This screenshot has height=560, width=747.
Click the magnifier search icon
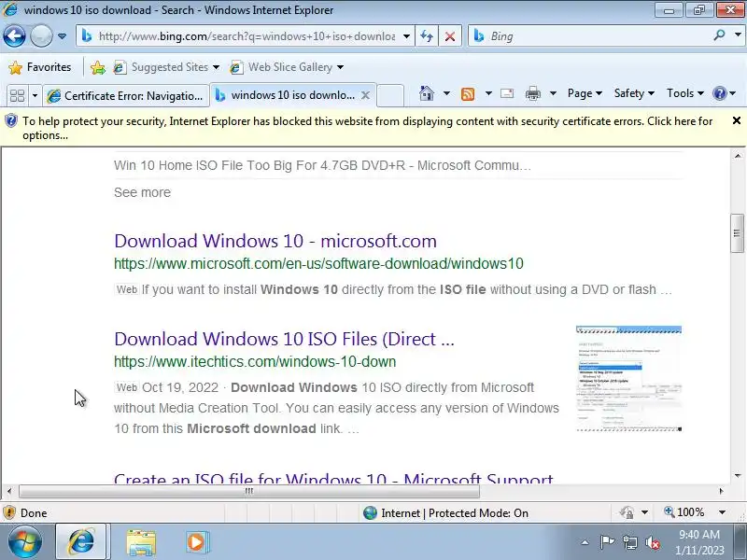pyautogui.click(x=719, y=35)
